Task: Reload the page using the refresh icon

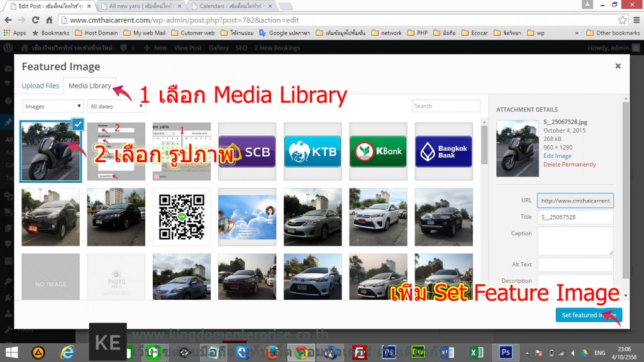Action: (x=36, y=19)
